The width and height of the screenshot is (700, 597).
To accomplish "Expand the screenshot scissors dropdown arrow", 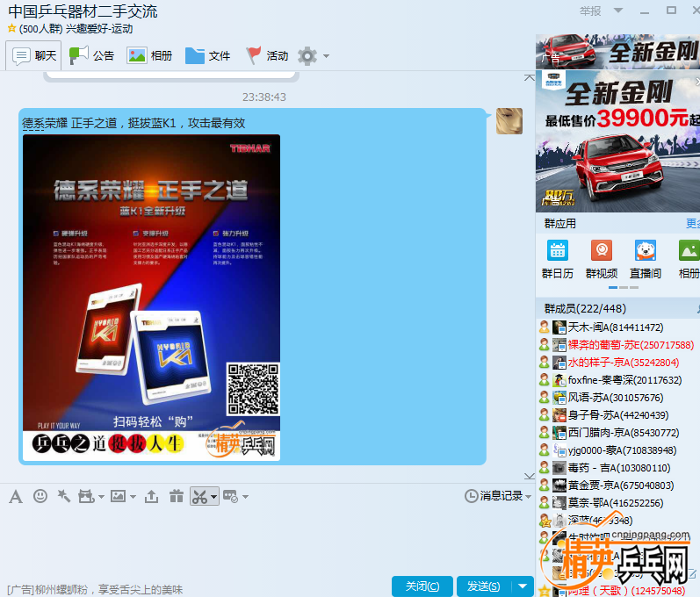I will pyautogui.click(x=213, y=497).
